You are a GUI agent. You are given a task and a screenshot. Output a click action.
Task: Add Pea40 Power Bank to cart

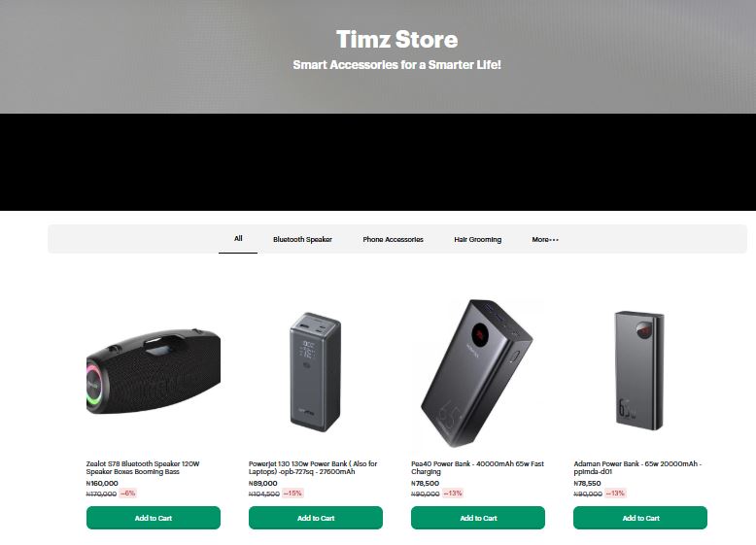pyautogui.click(x=478, y=518)
